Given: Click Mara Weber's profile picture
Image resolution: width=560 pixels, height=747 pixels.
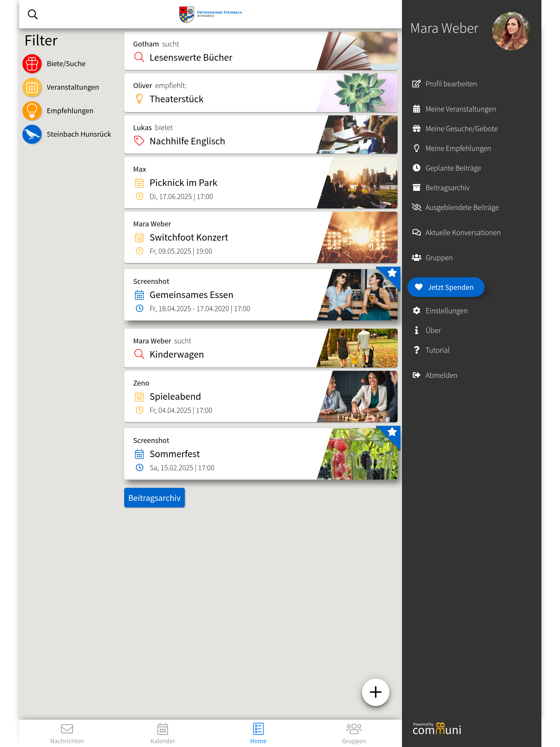Looking at the screenshot, I should tap(511, 31).
